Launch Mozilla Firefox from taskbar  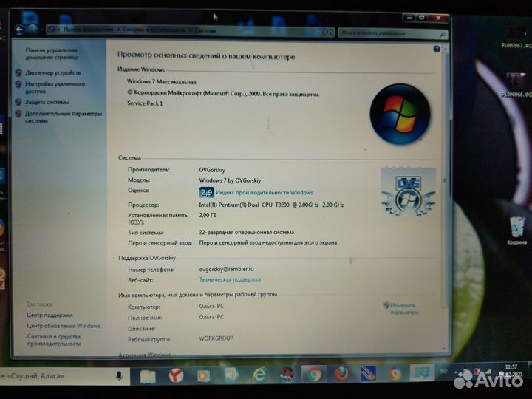(x=341, y=374)
